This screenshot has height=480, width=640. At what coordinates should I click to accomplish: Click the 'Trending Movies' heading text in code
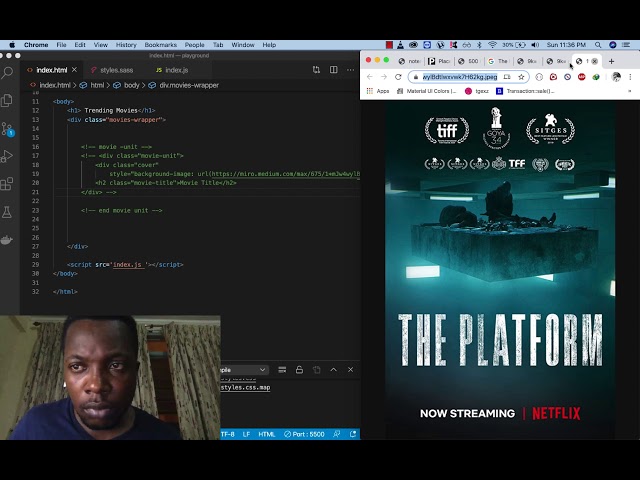click(111, 111)
